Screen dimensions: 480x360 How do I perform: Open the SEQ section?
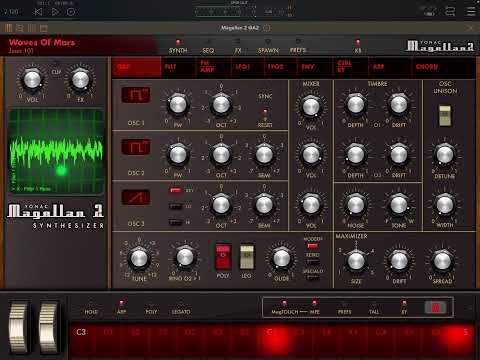coord(208,47)
